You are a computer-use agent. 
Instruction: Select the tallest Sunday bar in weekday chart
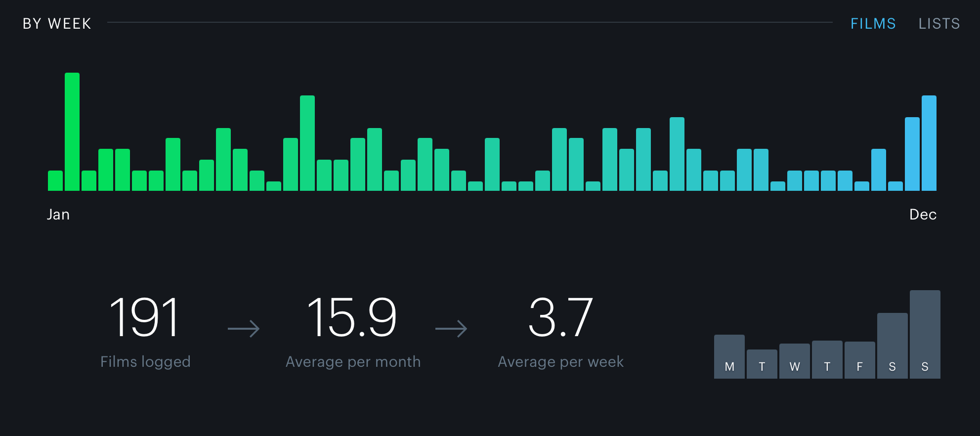(925, 335)
